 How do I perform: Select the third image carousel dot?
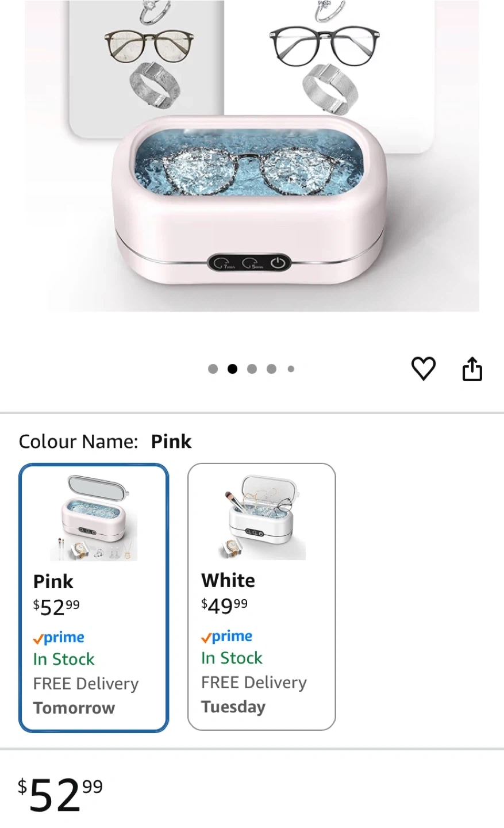pos(252,369)
